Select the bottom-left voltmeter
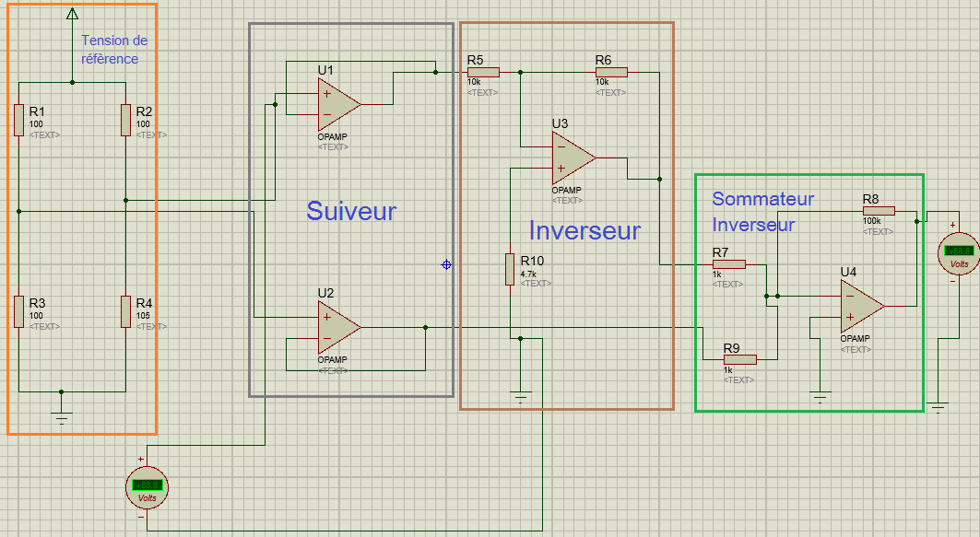The image size is (980, 537). click(147, 487)
